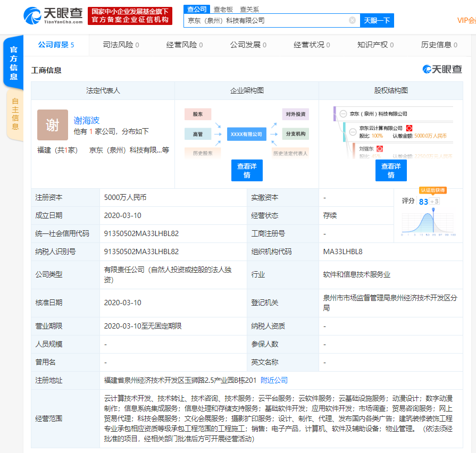
Task: Click into the company name search field
Action: point(266,20)
